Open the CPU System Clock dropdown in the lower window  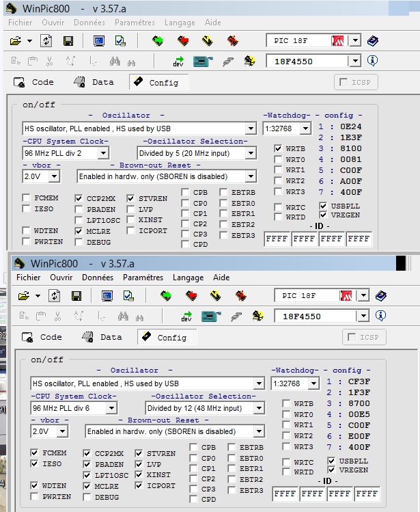coord(111,408)
